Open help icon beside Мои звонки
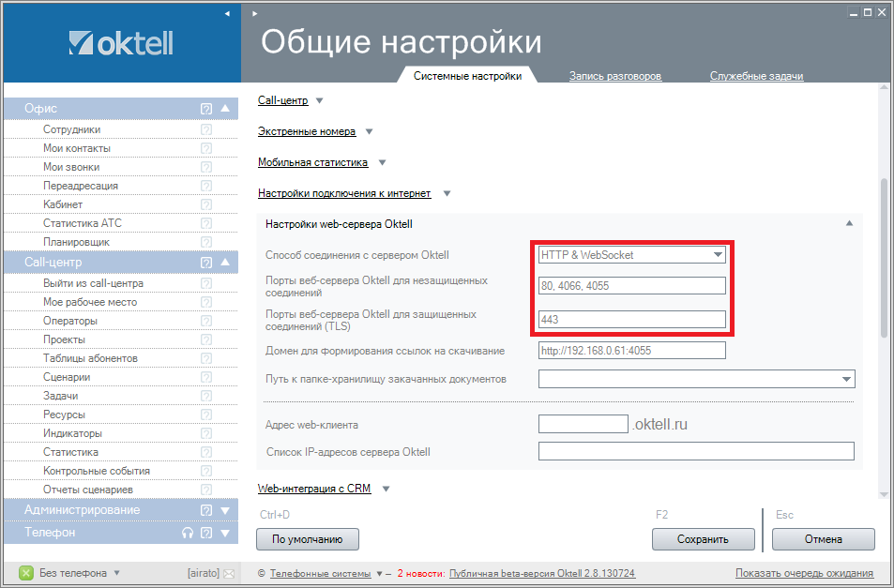The width and height of the screenshot is (894, 588). (x=206, y=167)
